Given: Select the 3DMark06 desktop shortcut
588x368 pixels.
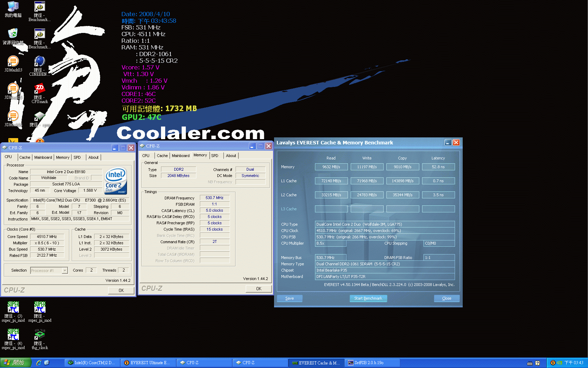Looking at the screenshot, I should pyautogui.click(x=13, y=118).
